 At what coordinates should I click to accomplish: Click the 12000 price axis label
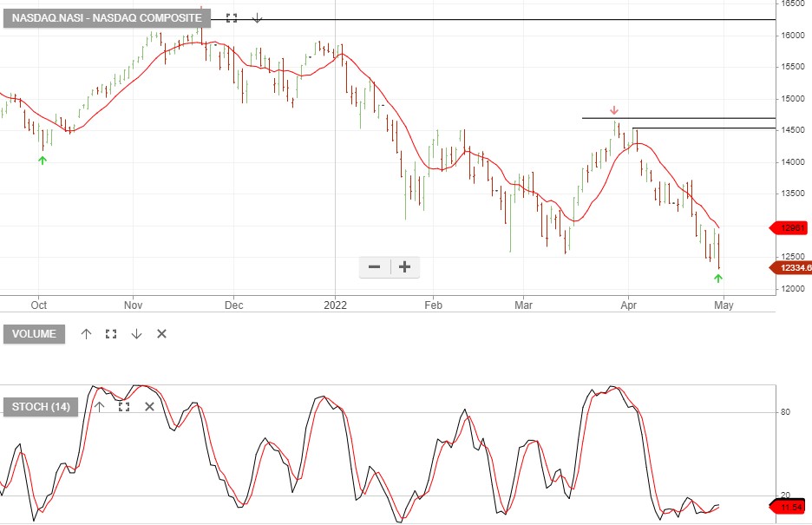click(x=793, y=289)
